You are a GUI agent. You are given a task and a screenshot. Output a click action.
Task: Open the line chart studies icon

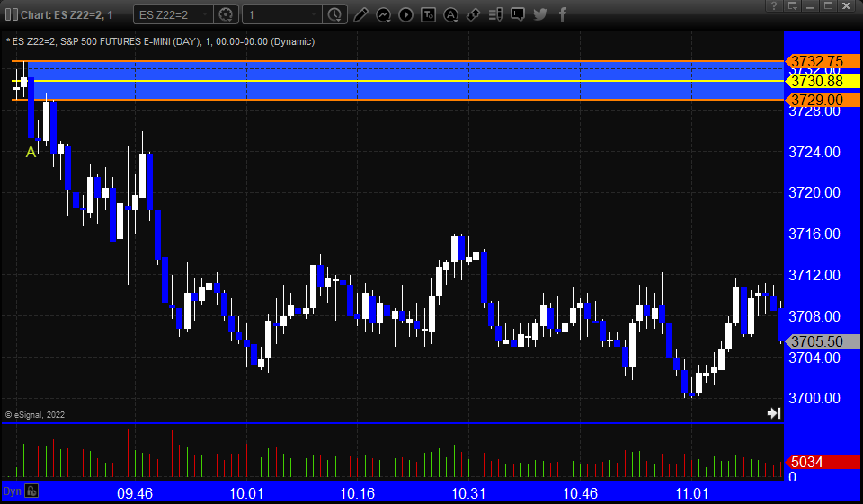click(x=383, y=14)
